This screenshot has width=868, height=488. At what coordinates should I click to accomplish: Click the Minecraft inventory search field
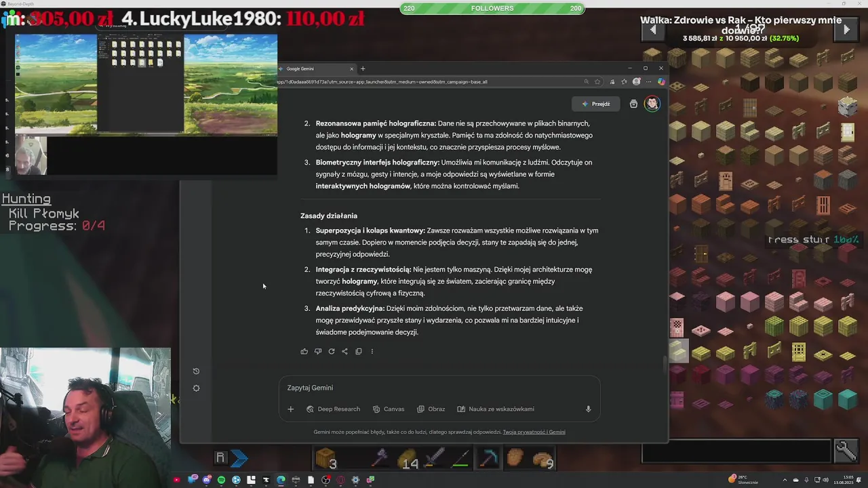[x=736, y=451]
